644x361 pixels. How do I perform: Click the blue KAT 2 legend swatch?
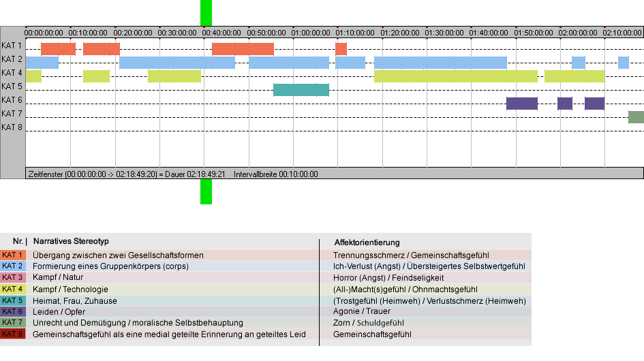[13, 266]
